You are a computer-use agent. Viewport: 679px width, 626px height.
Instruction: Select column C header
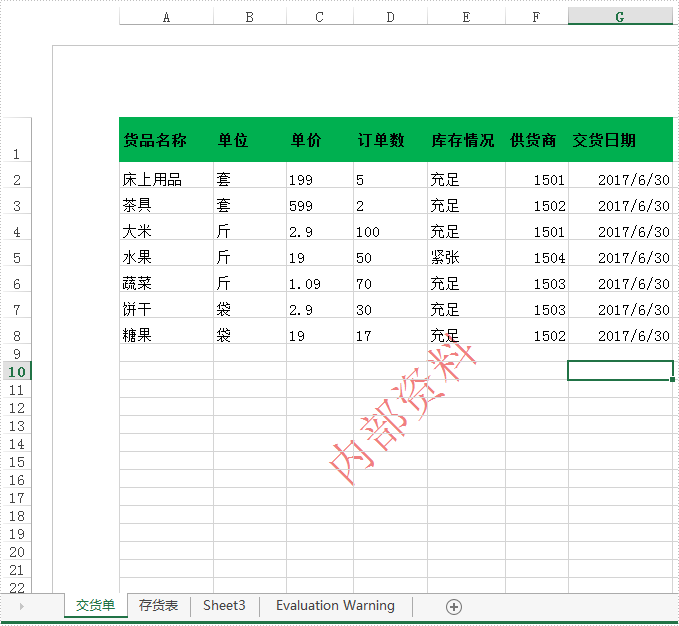[320, 17]
